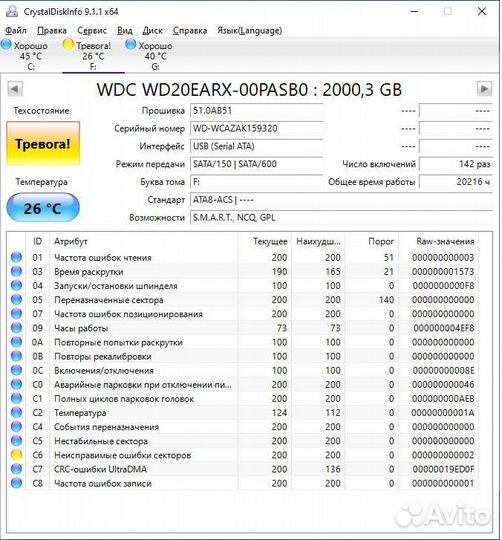502x540 pixels.
Task: Click status icon of CRC-ошибки UltraDMA row
Action: click(16, 469)
